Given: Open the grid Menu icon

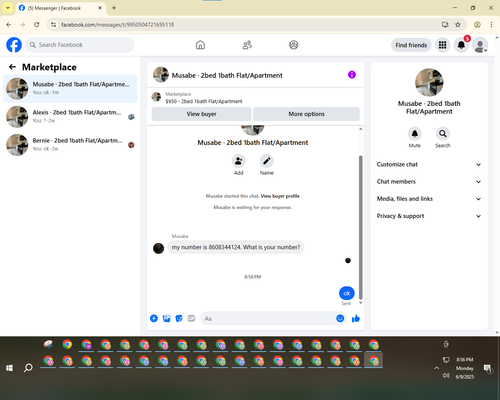Looking at the screenshot, I should (x=442, y=45).
